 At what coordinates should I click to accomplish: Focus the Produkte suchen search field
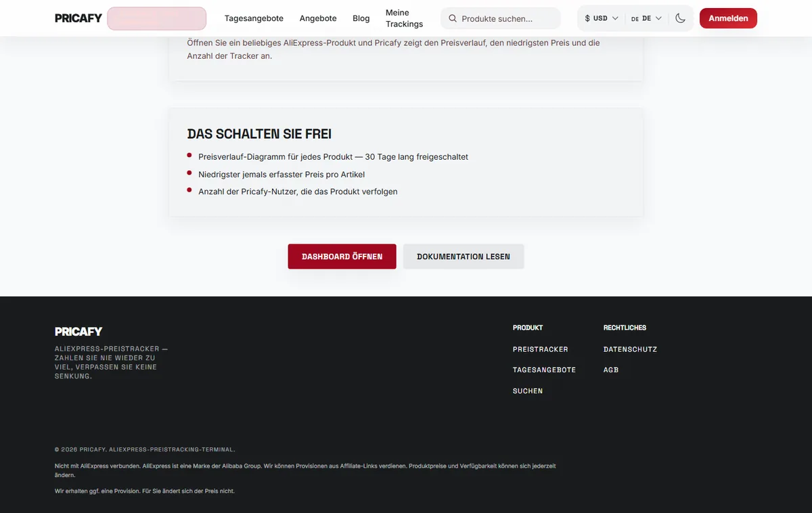[x=501, y=19]
